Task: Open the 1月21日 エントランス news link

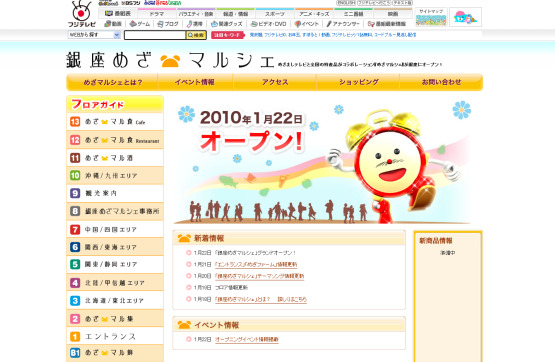Action: pyautogui.click(x=256, y=264)
